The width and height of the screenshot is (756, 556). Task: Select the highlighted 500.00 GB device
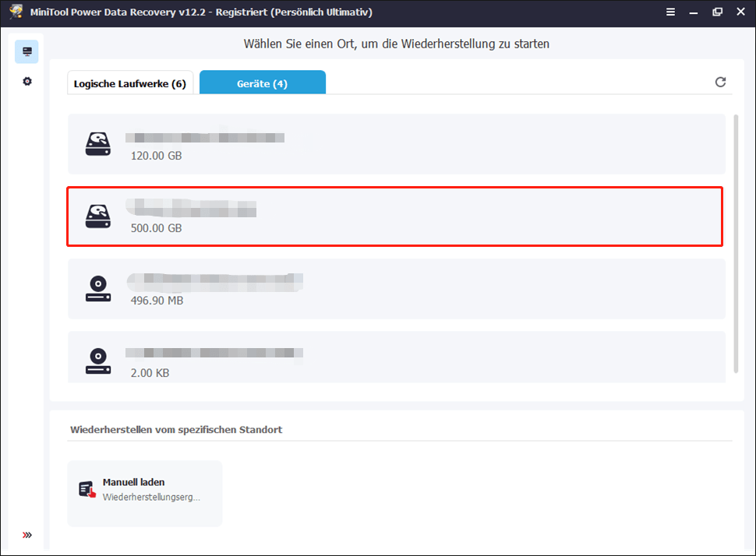tap(394, 216)
